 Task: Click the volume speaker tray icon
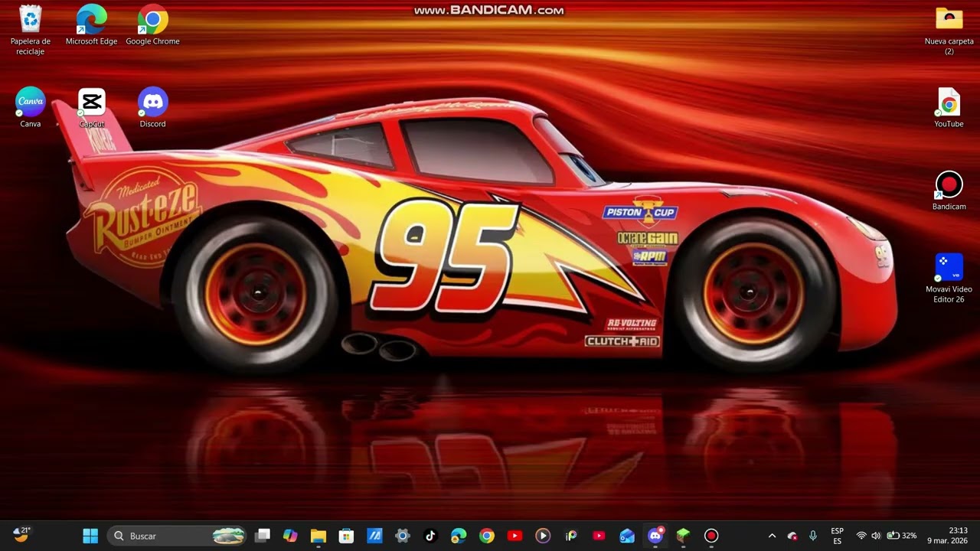[876, 536]
